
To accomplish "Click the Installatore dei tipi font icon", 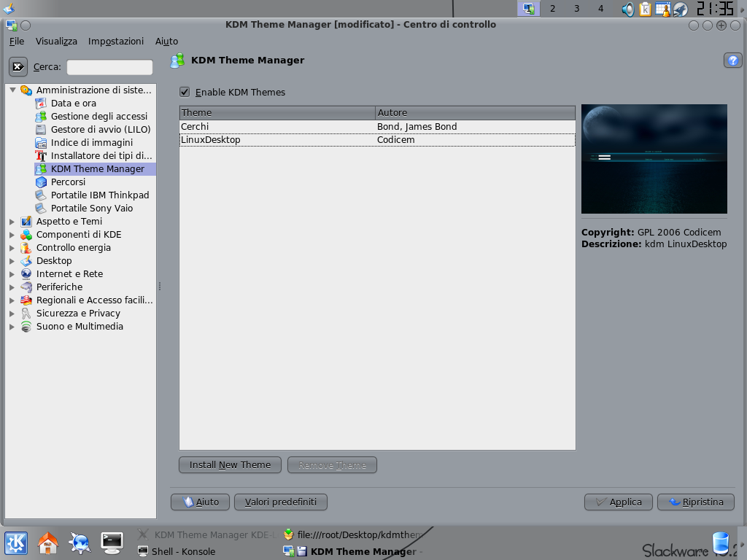I will click(41, 156).
